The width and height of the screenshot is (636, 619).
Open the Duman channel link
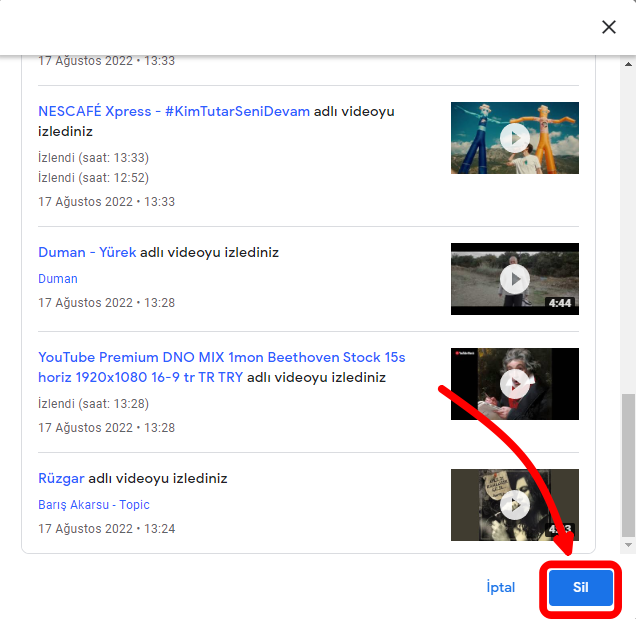(58, 279)
